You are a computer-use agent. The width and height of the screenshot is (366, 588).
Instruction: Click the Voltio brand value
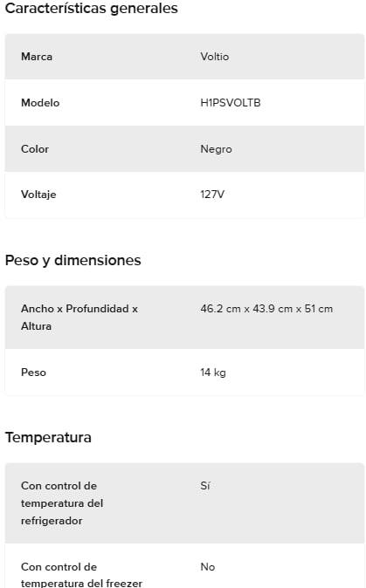tap(214, 57)
